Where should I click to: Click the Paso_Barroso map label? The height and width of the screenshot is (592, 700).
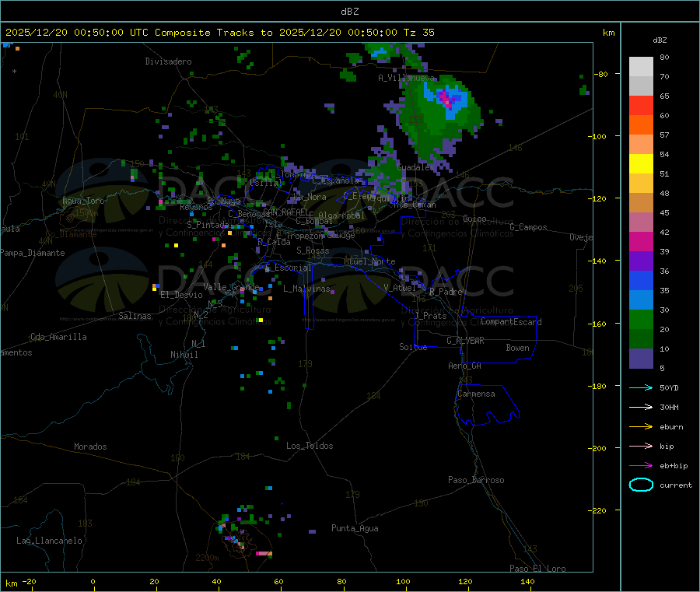(x=476, y=480)
